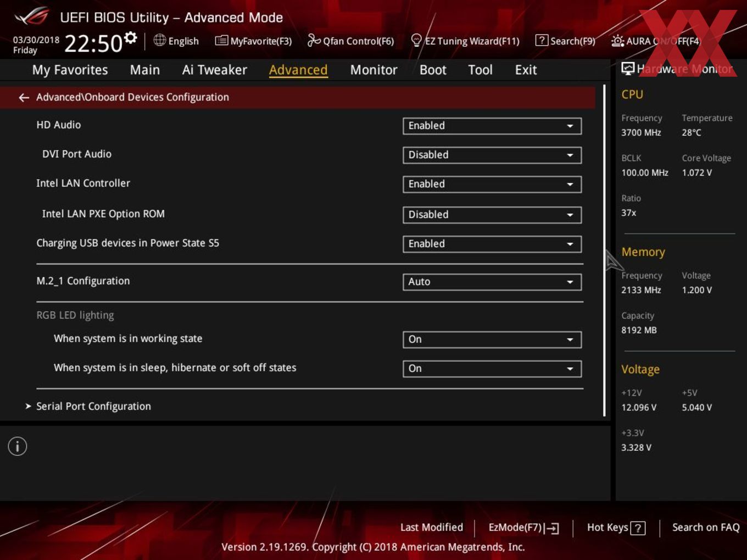Click the 03/30/2018 date text
The image size is (747, 560).
[36, 40]
